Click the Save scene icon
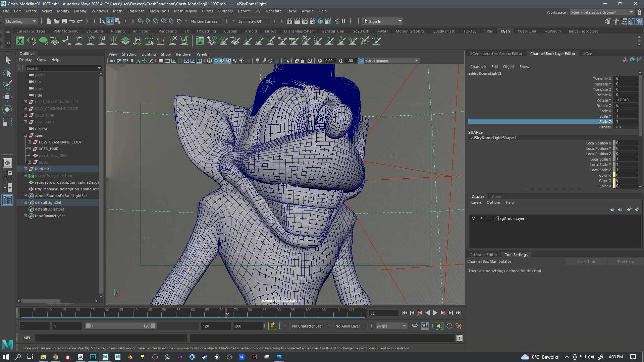This screenshot has height=362, width=644. click(64, 21)
